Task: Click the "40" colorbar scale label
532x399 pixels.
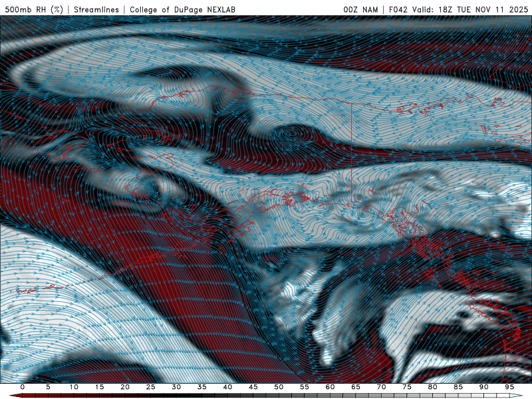Action: click(227, 387)
